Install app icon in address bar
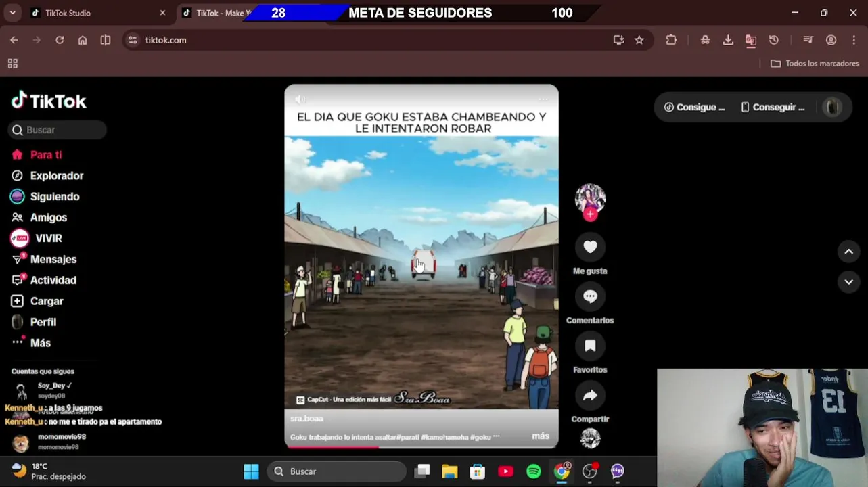This screenshot has height=487, width=868. pyautogui.click(x=618, y=40)
